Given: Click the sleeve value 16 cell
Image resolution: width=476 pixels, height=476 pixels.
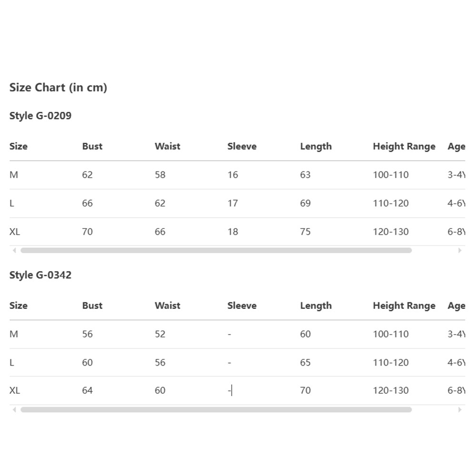Looking at the screenshot, I should pyautogui.click(x=233, y=175).
